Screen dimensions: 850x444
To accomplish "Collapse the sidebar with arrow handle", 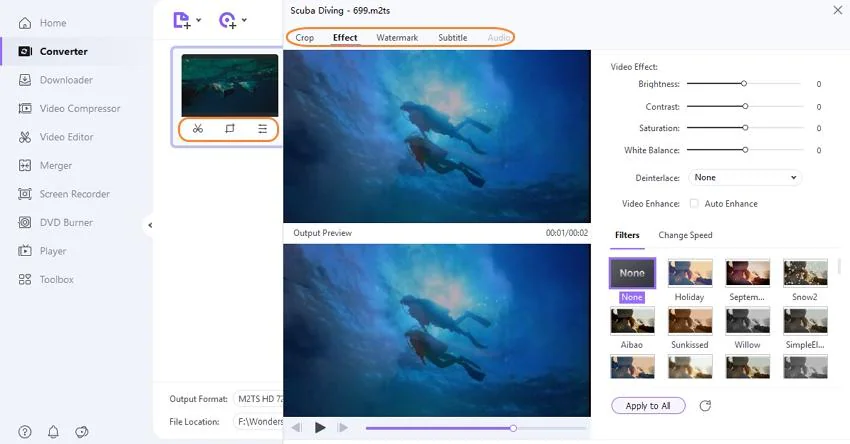I will tap(150, 225).
